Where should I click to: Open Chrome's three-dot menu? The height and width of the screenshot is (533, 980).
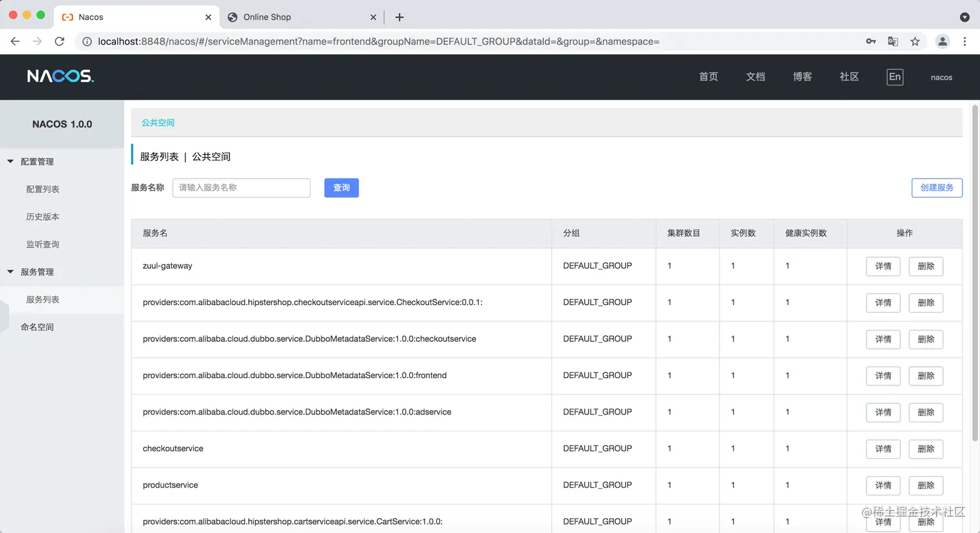[964, 41]
